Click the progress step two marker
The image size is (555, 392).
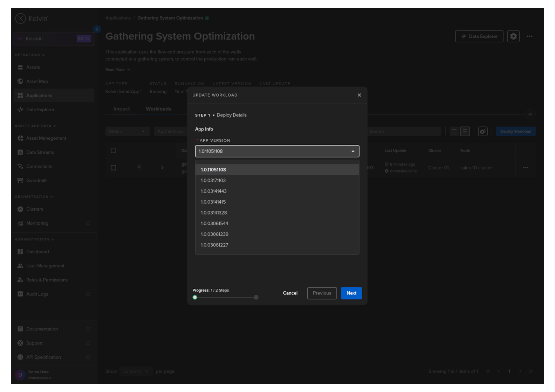(x=256, y=297)
